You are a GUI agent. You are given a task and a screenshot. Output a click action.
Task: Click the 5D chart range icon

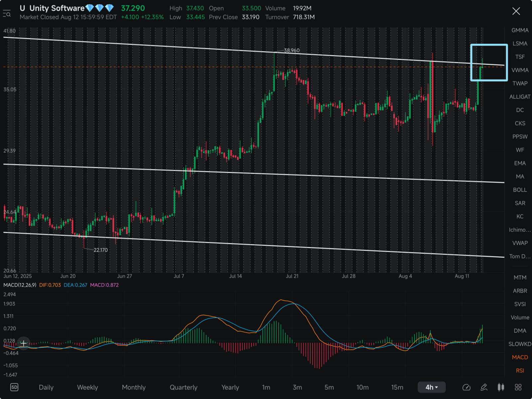[14, 387]
